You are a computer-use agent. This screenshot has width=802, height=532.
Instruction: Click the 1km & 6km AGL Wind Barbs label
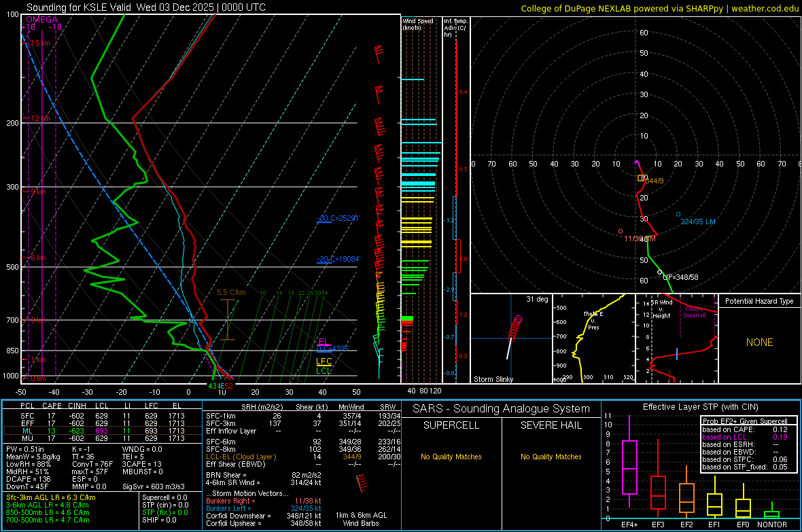pos(361,519)
